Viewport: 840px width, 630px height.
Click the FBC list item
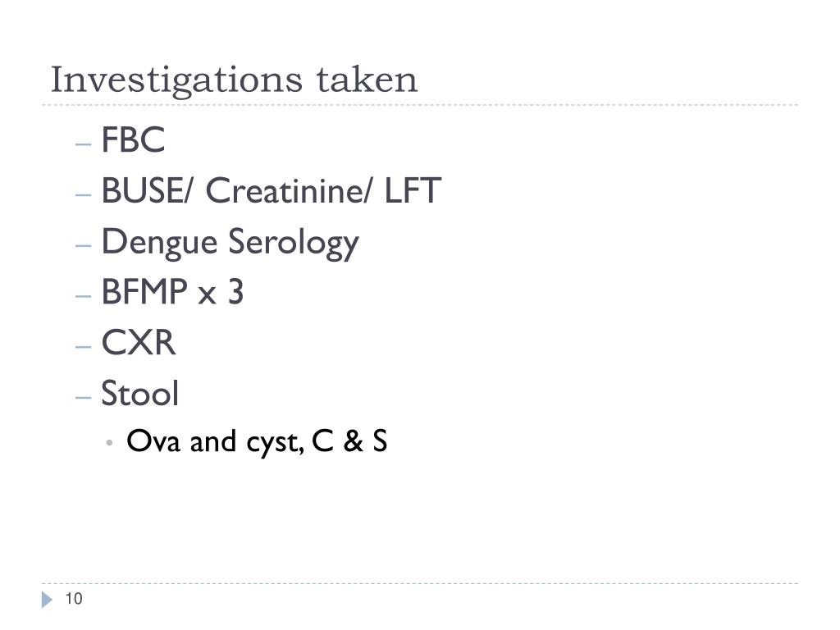click(x=133, y=139)
